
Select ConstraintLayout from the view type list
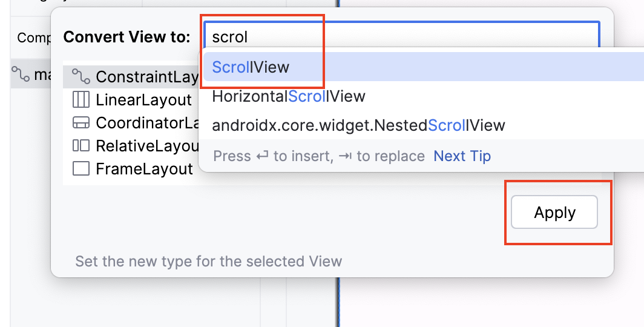[x=131, y=77]
